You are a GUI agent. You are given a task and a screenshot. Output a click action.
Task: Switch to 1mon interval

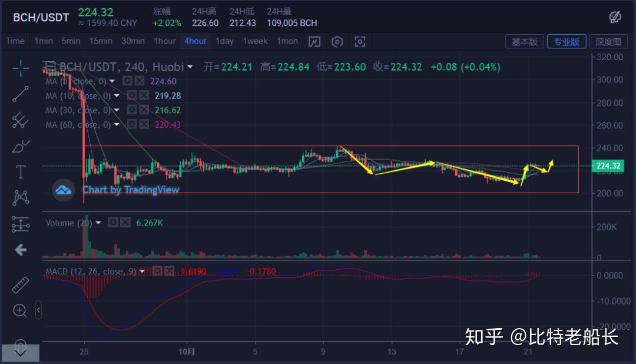(287, 41)
